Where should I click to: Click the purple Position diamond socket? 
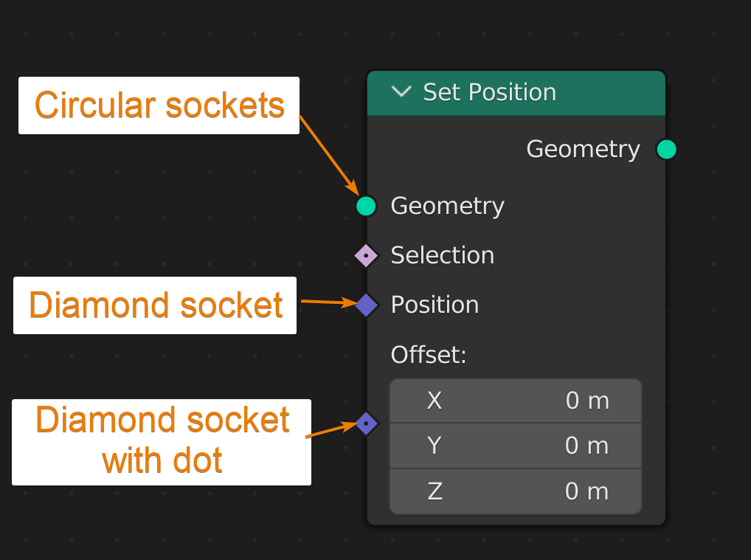[367, 305]
